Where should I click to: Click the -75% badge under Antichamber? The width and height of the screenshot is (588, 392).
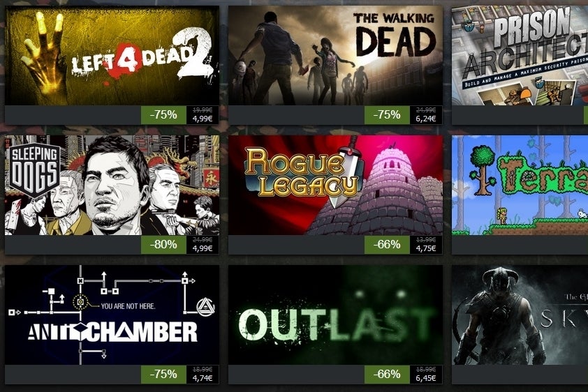pos(163,375)
